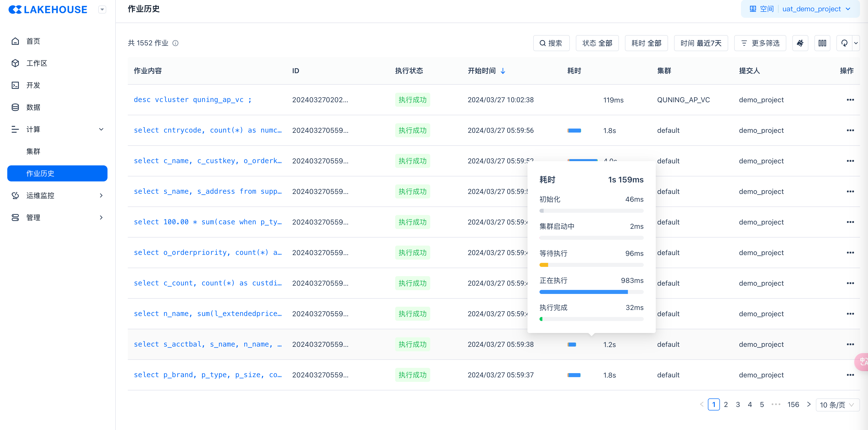
Task: Open the 10 条/页 page size dropdown
Action: 837,405
